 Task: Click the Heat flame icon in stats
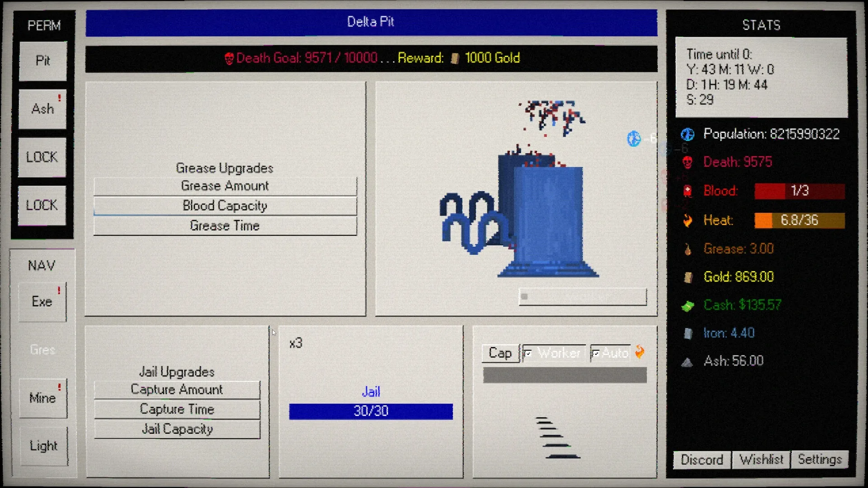pyautogui.click(x=687, y=221)
